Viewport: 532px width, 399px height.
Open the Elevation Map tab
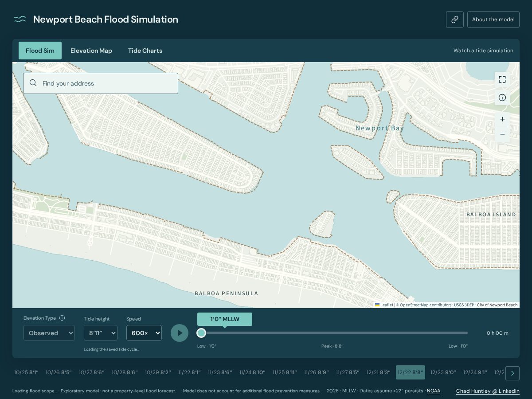tap(91, 51)
